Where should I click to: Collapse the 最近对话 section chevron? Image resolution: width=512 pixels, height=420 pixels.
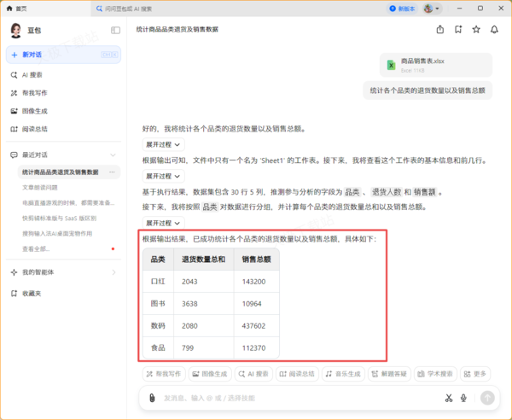[x=113, y=155]
